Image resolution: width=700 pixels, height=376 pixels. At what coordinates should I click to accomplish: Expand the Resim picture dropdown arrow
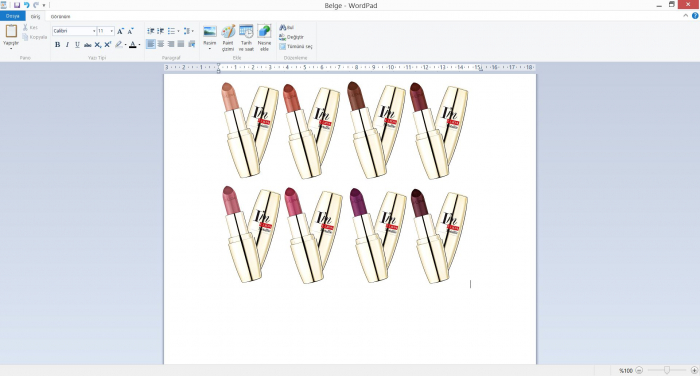[210, 48]
